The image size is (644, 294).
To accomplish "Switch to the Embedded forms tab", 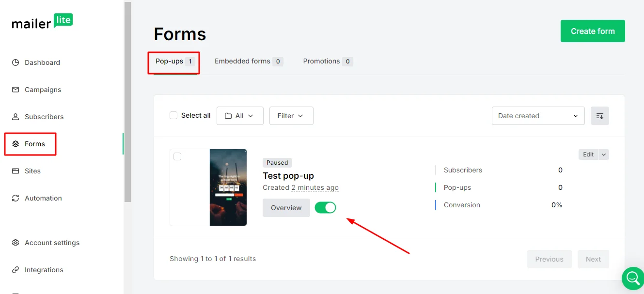I will 249,62.
